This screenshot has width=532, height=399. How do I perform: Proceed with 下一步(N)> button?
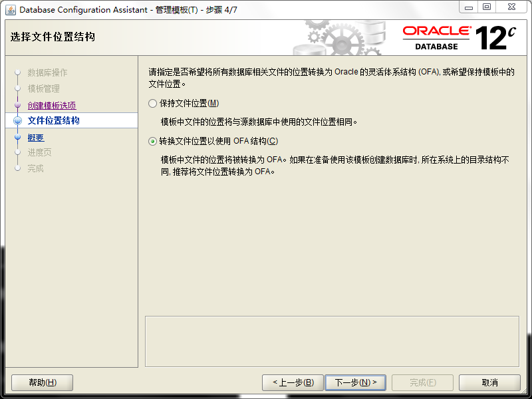coord(356,383)
